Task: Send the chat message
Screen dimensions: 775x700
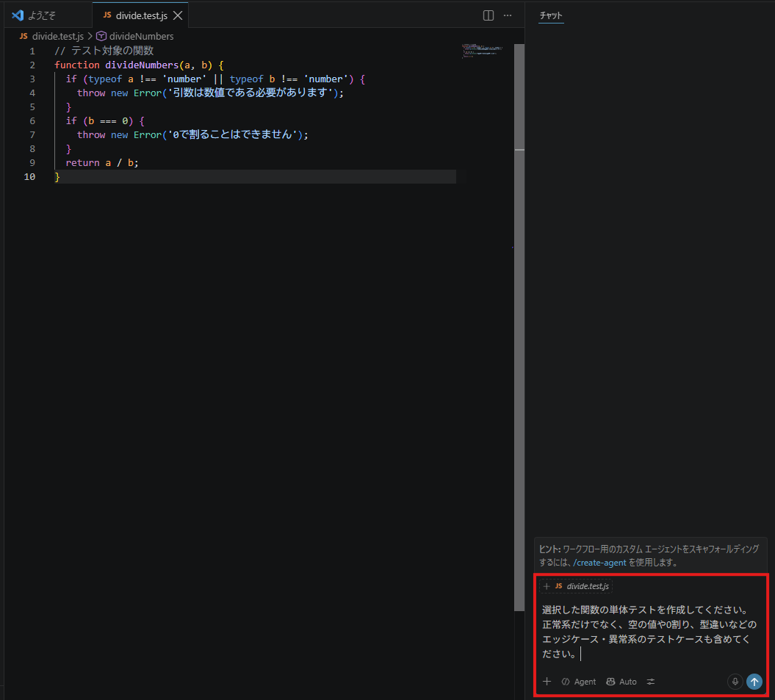Action: click(754, 682)
